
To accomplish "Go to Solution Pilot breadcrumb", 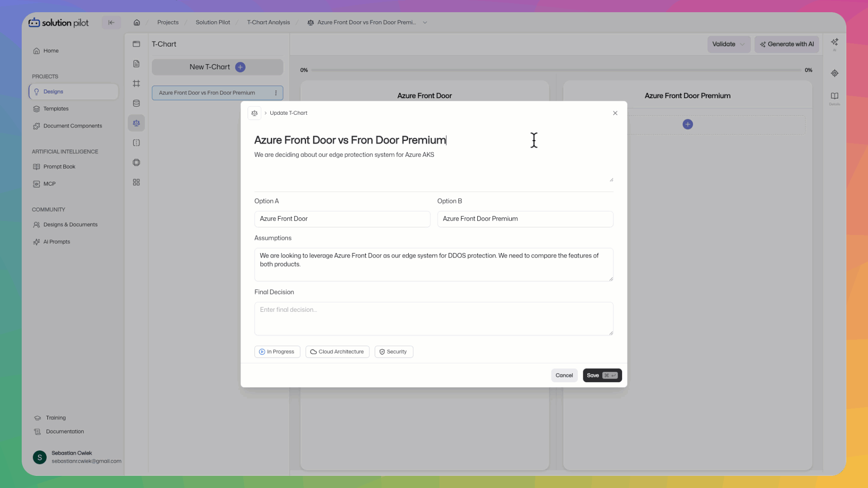I will 213,23.
